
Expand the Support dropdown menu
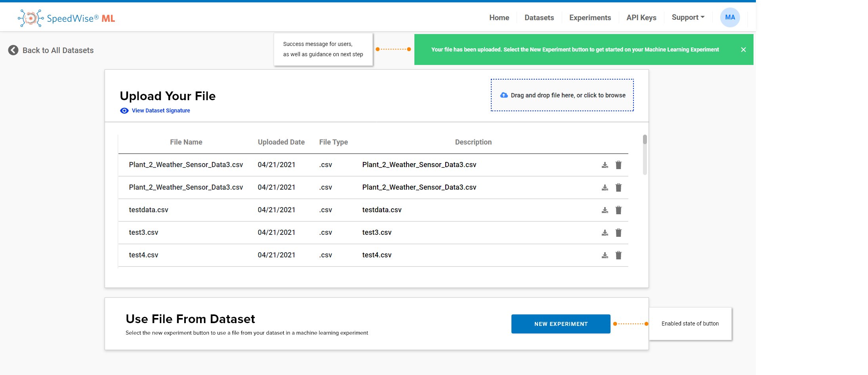click(688, 17)
